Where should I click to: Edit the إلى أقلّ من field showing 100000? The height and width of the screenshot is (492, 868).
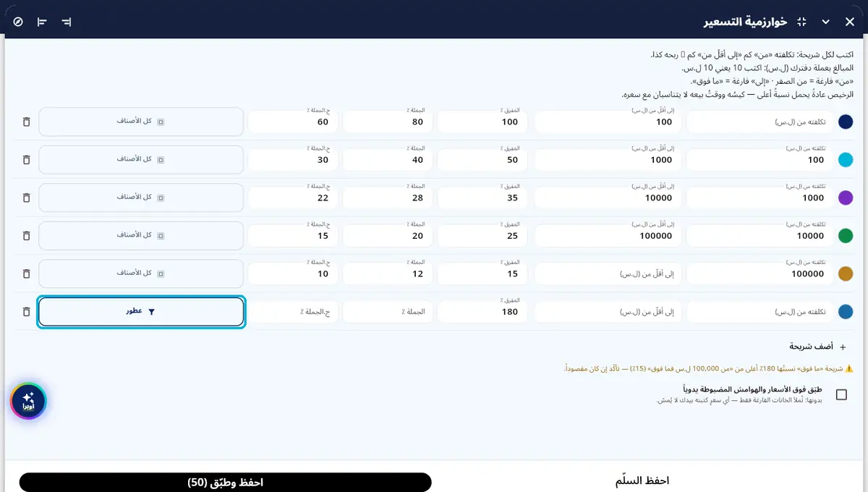point(606,236)
